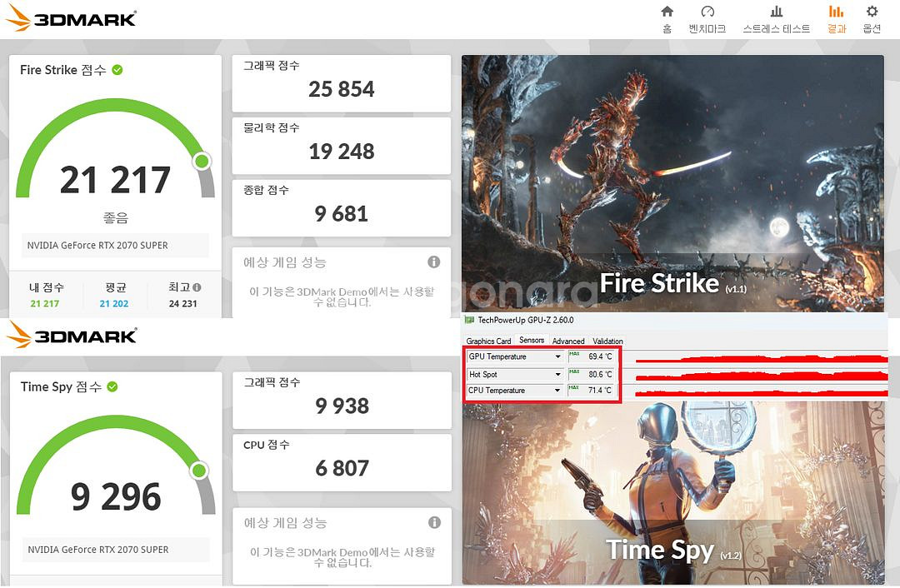Viewport: 900px width, 588px height.
Task: Open the Validation tab in GPU-Z
Action: [x=607, y=341]
